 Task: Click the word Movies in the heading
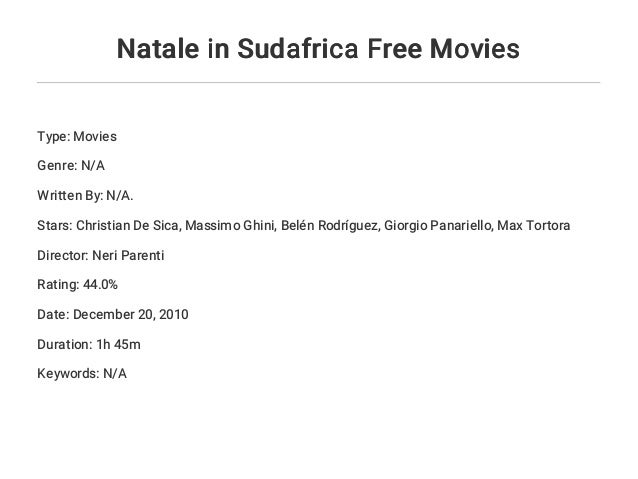(475, 48)
